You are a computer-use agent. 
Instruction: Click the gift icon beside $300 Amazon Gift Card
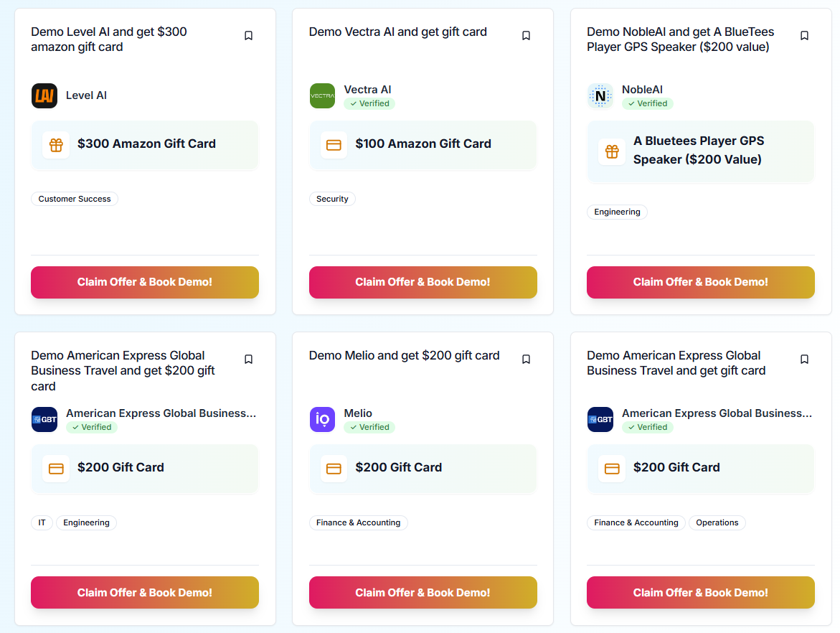[56, 144]
